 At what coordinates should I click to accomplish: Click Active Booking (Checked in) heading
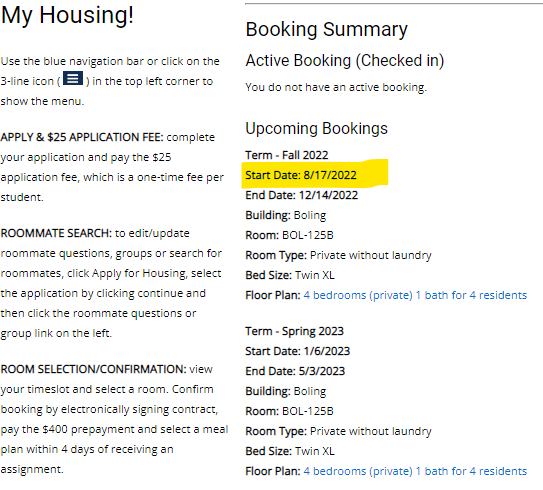click(345, 61)
